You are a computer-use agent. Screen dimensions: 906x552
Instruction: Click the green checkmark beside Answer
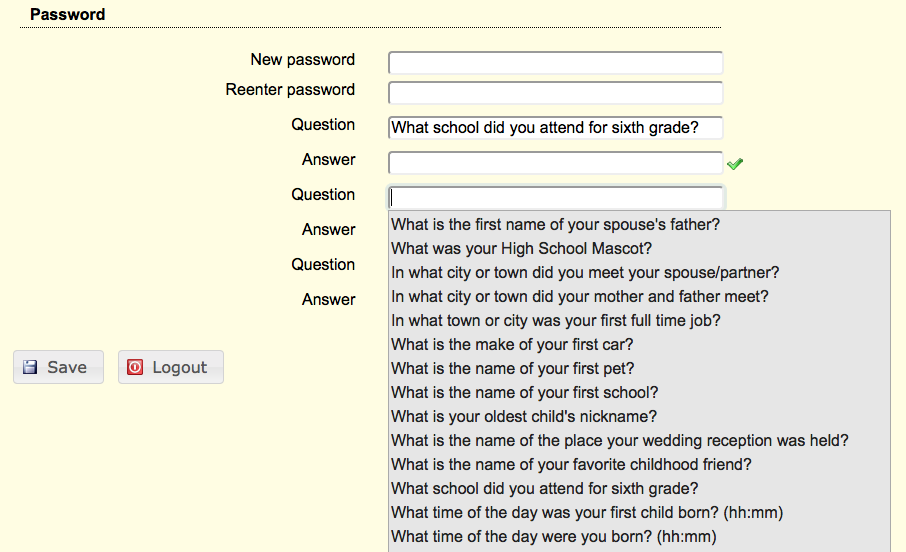tap(735, 164)
